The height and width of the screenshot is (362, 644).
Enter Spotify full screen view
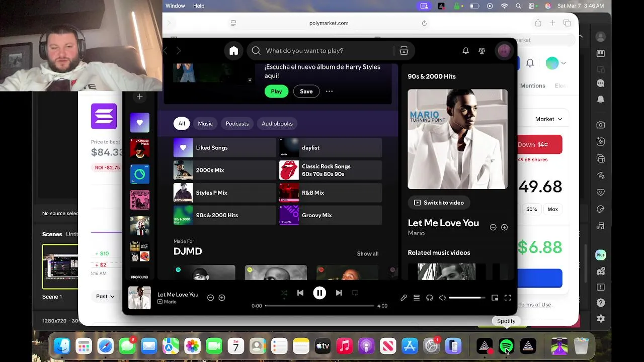[508, 298]
